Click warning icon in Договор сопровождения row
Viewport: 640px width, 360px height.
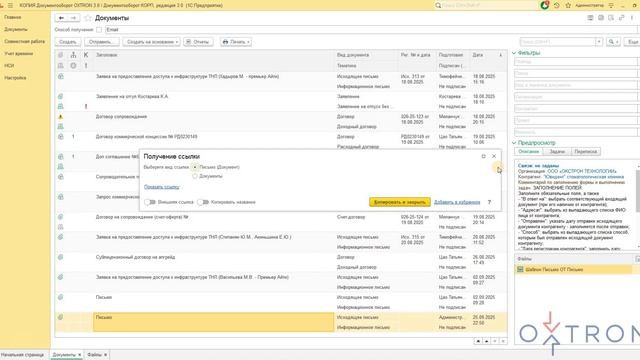coord(60,117)
